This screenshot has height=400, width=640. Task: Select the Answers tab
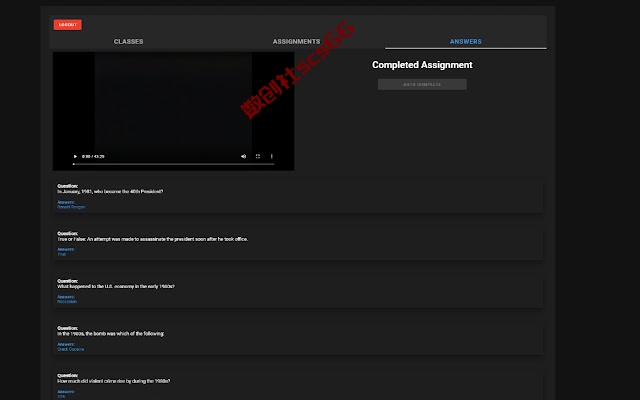(x=466, y=41)
